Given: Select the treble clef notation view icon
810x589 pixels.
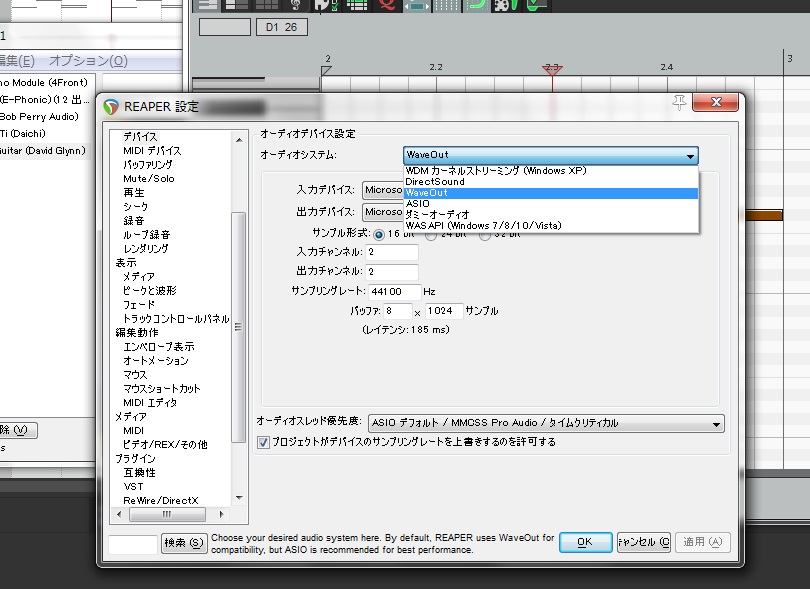Looking at the screenshot, I should pos(295,5).
